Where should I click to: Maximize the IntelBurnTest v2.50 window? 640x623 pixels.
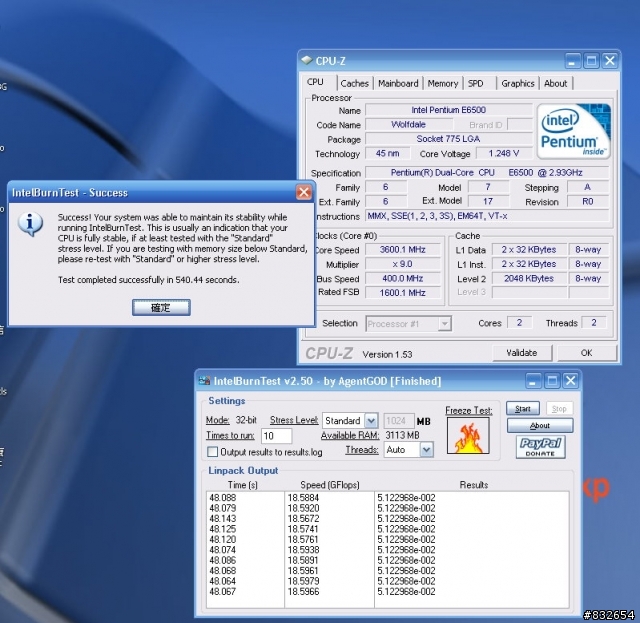(551, 381)
